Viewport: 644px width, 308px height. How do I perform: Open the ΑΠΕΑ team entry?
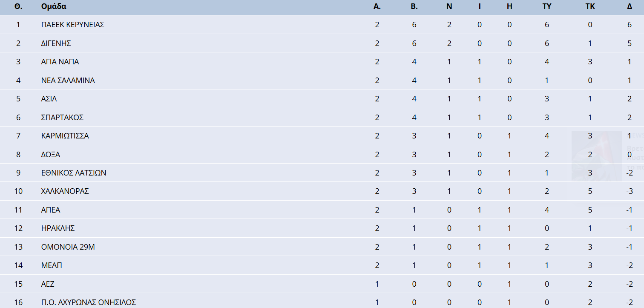pos(50,210)
